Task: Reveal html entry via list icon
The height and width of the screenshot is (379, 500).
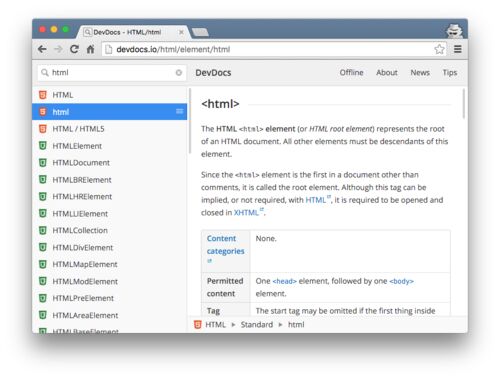Action: tap(179, 111)
